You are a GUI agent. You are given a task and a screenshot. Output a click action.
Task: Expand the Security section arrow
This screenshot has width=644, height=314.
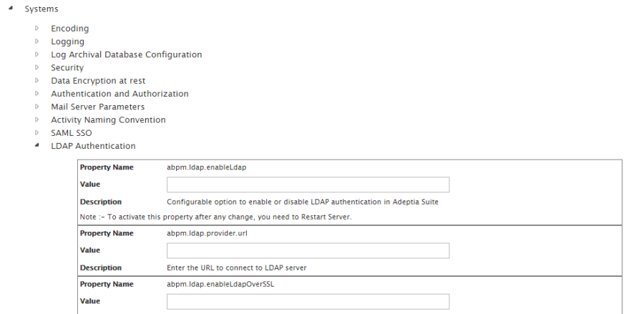point(36,68)
